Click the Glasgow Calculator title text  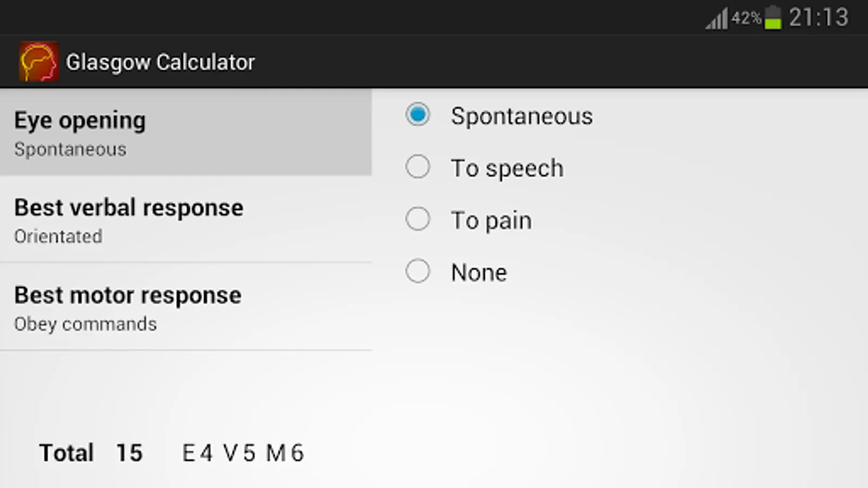(x=160, y=62)
